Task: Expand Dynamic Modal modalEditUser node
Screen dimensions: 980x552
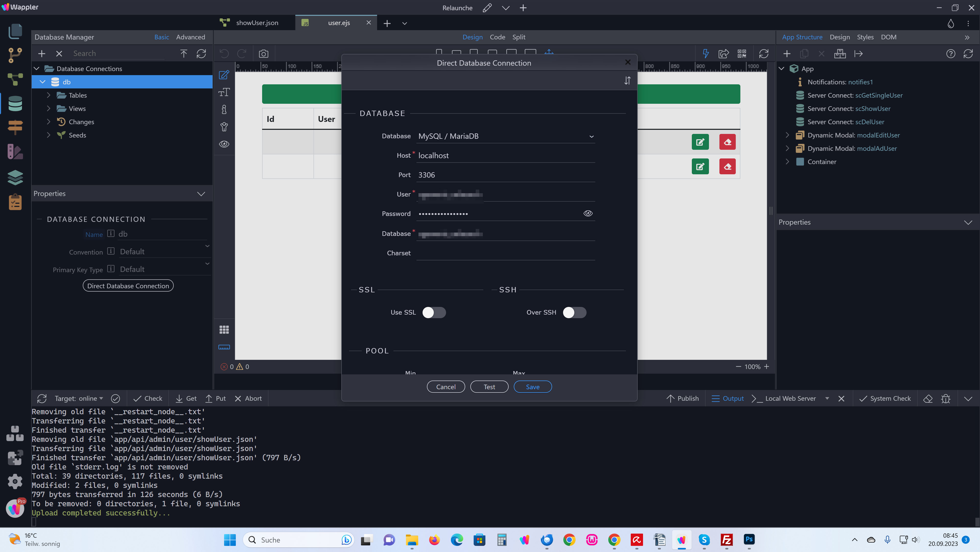Action: 787,135
